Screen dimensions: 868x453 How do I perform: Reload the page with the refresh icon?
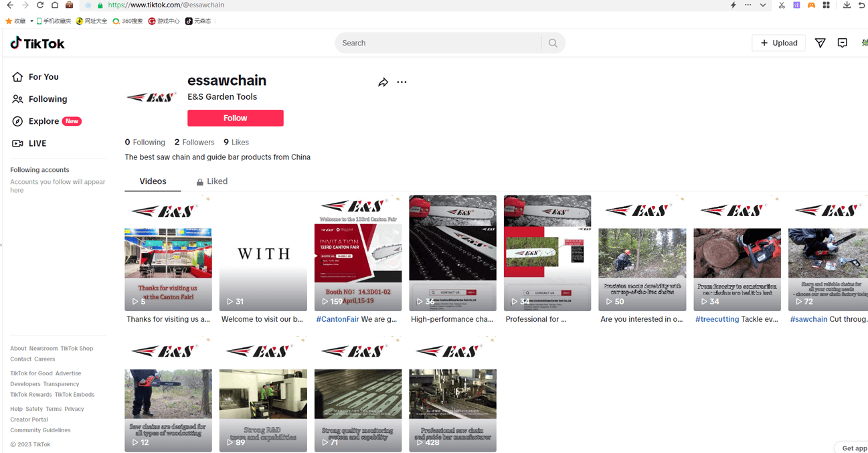pyautogui.click(x=39, y=5)
